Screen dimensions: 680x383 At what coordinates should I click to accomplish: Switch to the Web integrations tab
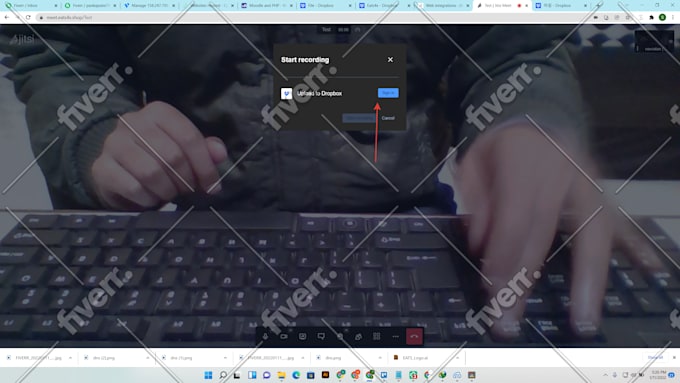click(443, 6)
